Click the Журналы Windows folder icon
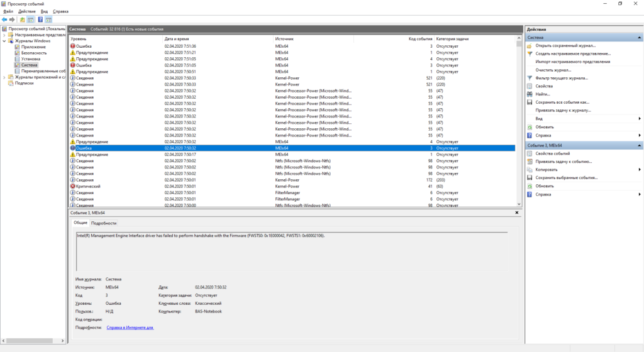Image resolution: width=644 pixels, height=352 pixels. [x=11, y=41]
